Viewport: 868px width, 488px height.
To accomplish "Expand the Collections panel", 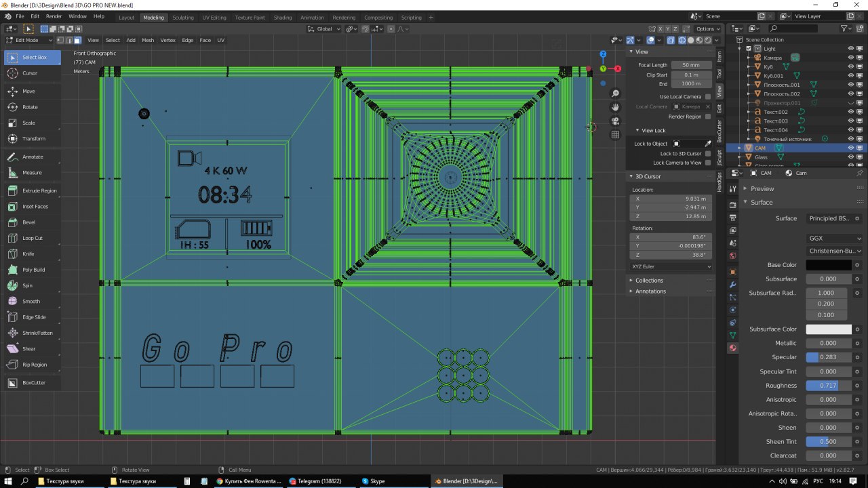I will [649, 280].
